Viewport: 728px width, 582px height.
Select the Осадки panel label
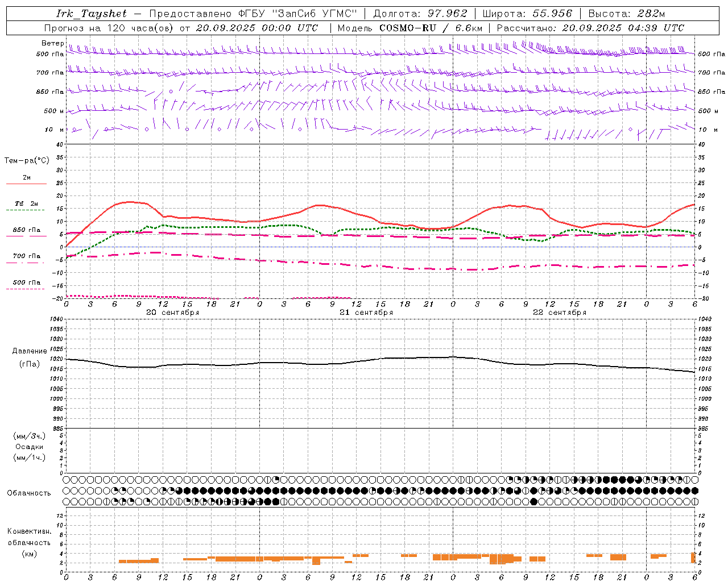pos(29,447)
